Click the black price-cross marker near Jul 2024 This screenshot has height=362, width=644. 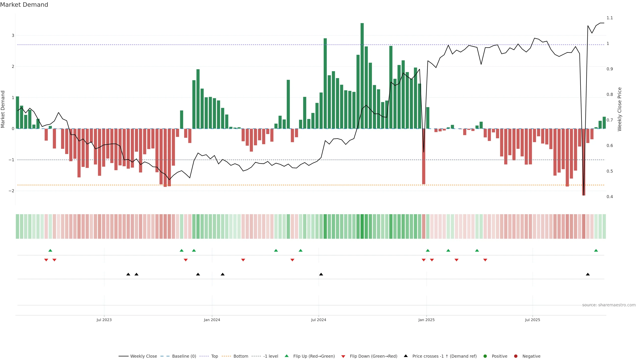[x=321, y=274]
